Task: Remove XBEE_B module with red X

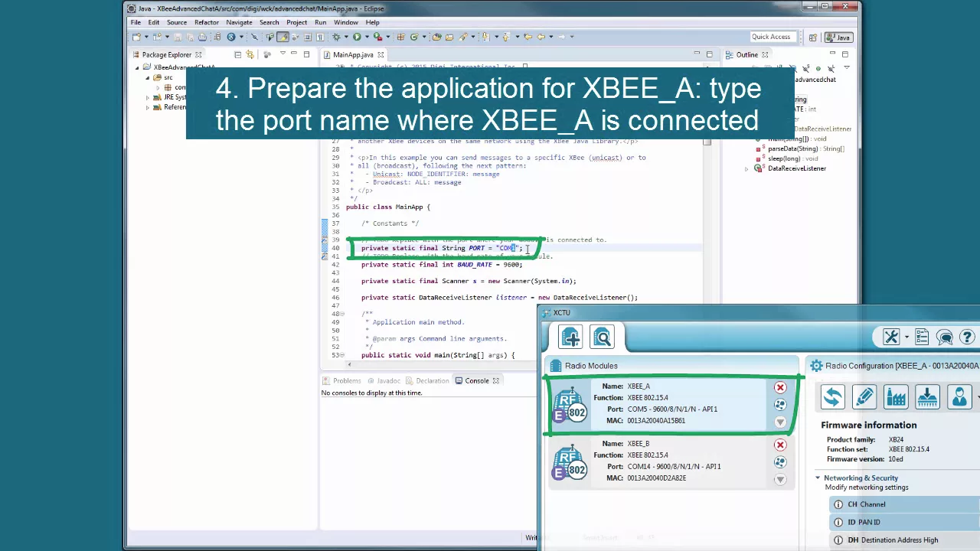Action: tap(780, 445)
